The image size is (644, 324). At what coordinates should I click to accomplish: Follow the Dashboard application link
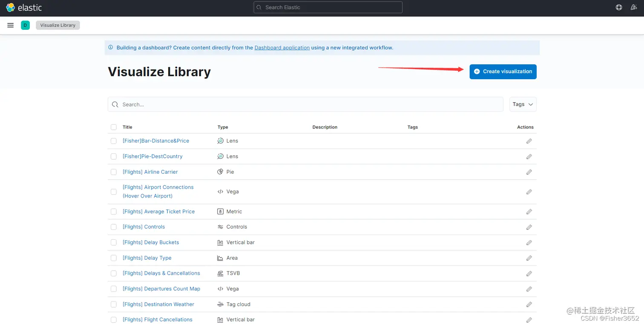pos(282,48)
